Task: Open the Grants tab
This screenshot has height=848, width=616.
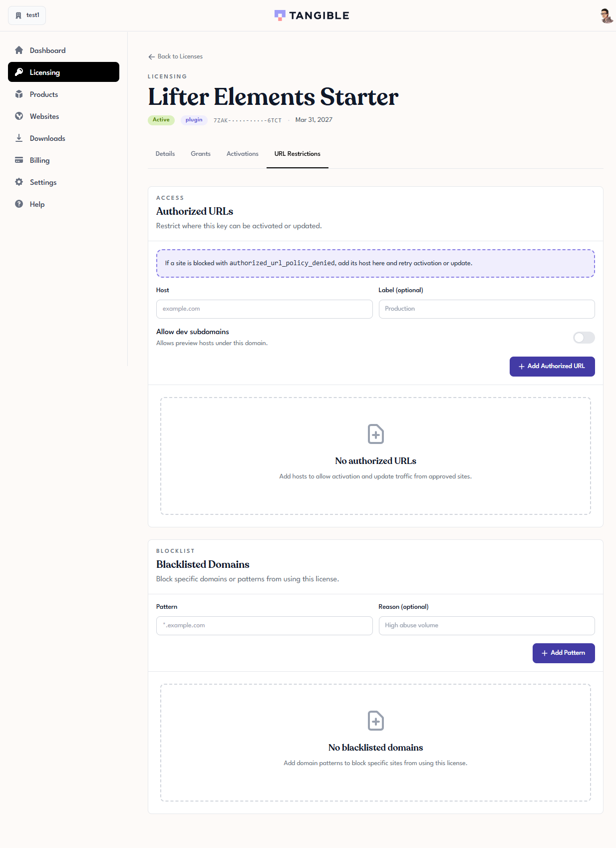Action: [201, 154]
